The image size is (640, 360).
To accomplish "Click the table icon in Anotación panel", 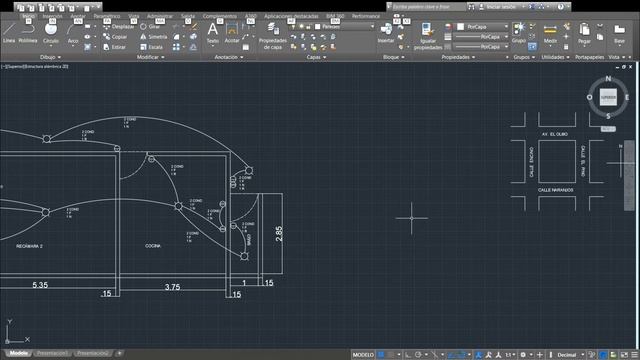I will pos(246,47).
